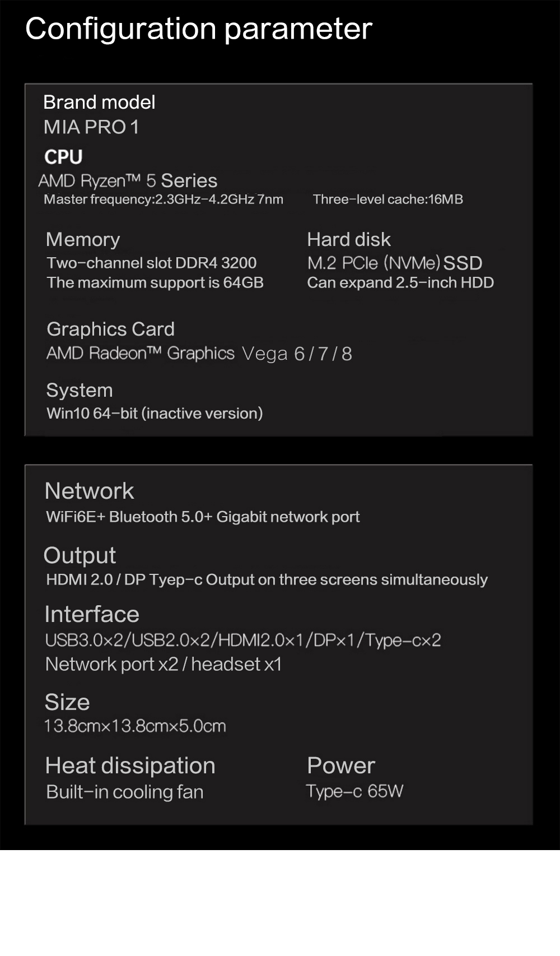
Task: Click the Type-c 65W power text
Action: pyautogui.click(x=354, y=791)
